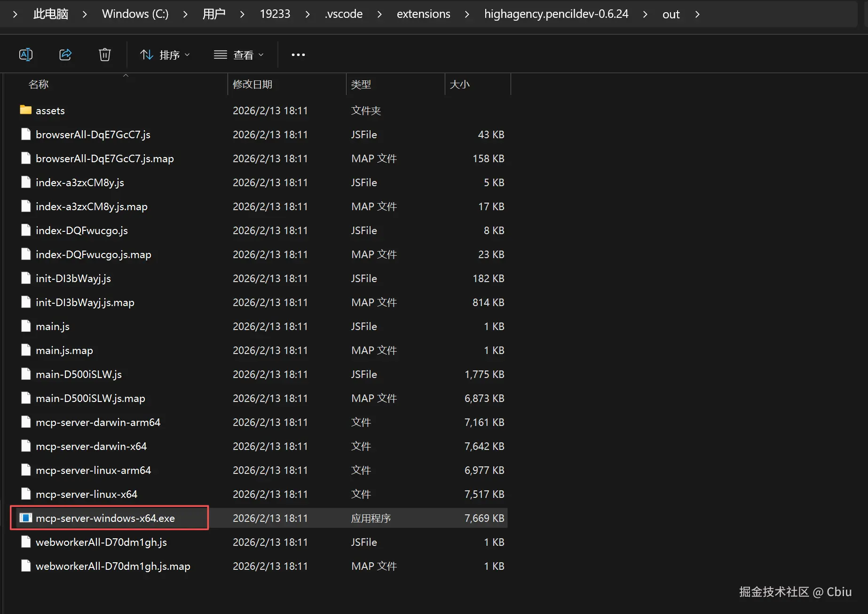The width and height of the screenshot is (868, 614).
Task: Click the 应用程序 type cell
Action: (x=371, y=518)
